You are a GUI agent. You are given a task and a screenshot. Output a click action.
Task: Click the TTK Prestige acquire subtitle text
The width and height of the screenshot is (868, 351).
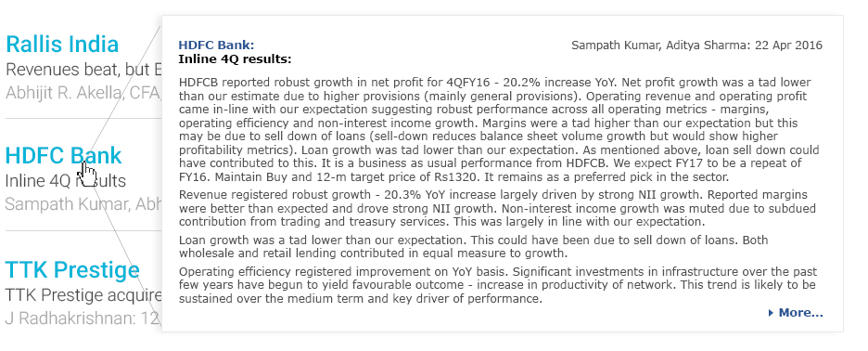coord(83,295)
